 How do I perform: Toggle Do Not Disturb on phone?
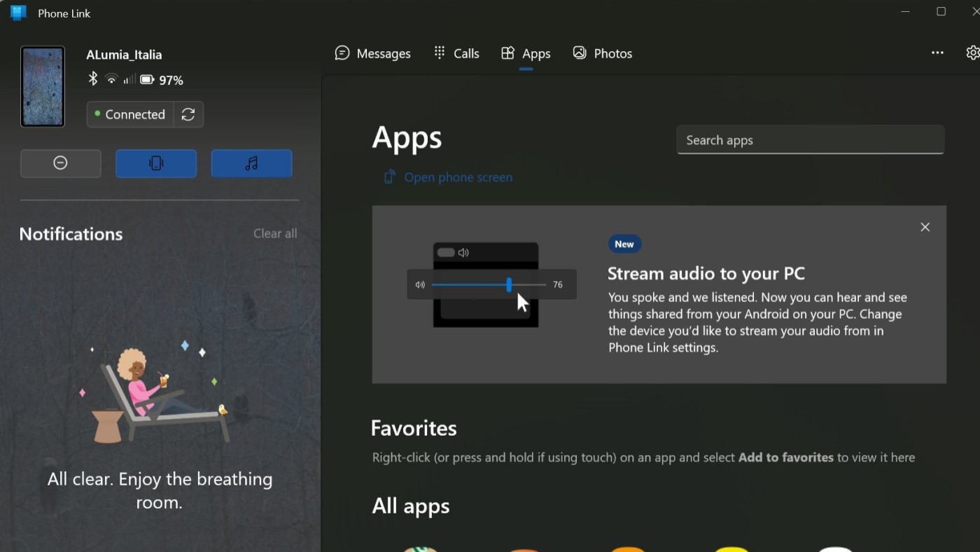coord(61,163)
